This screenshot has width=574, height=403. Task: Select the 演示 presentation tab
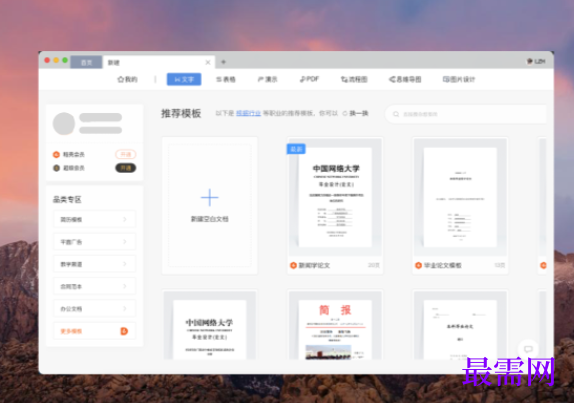[267, 79]
